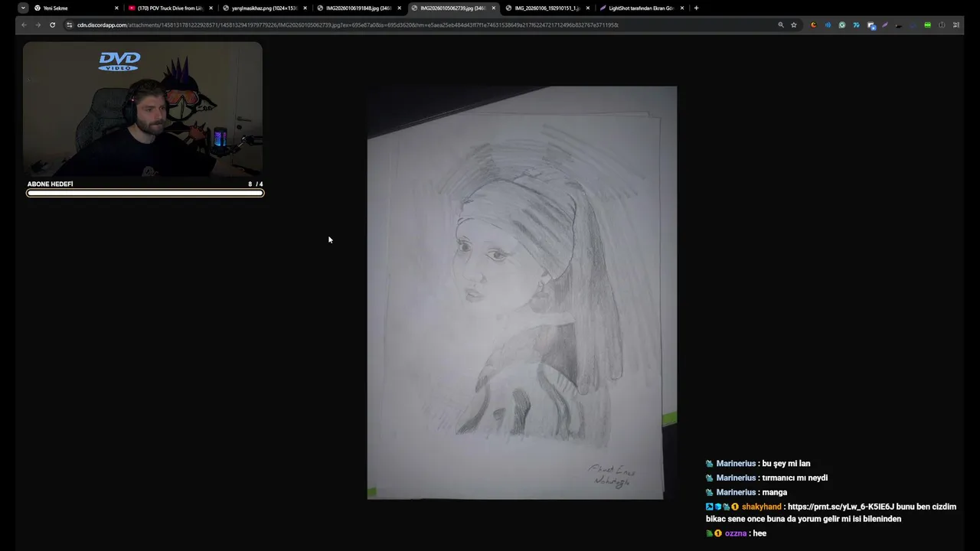Click Marinerius in the 'bu şey mi lan' message

(x=736, y=464)
